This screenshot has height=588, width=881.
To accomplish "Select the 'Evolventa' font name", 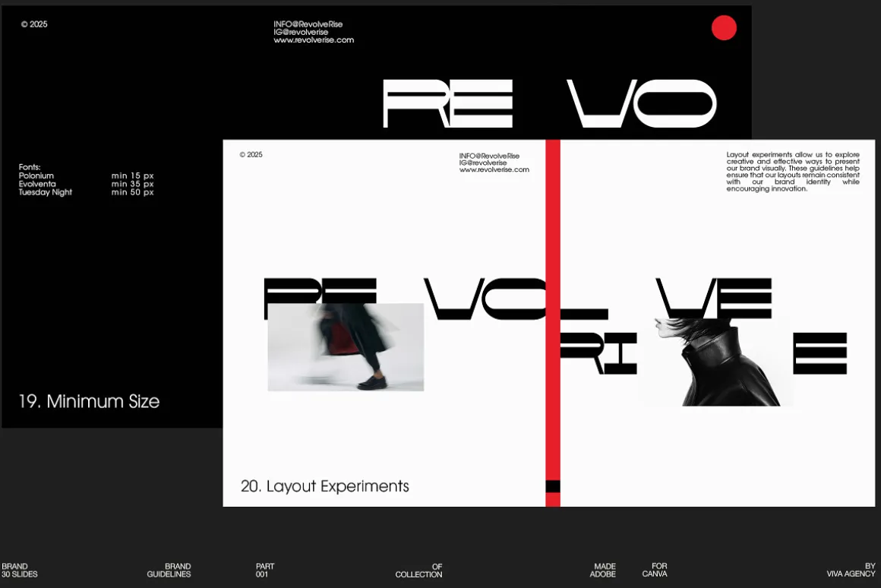I will pyautogui.click(x=37, y=184).
